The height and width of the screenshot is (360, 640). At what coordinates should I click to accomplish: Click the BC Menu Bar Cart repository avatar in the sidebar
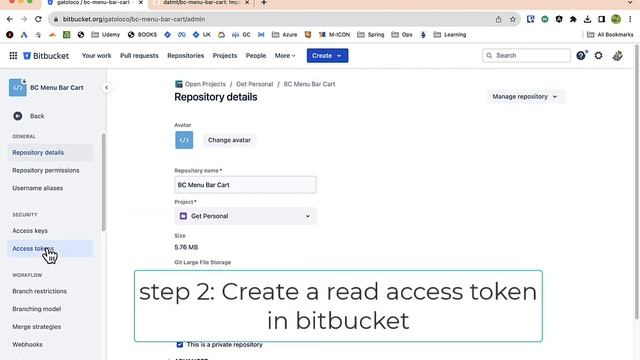point(18,87)
